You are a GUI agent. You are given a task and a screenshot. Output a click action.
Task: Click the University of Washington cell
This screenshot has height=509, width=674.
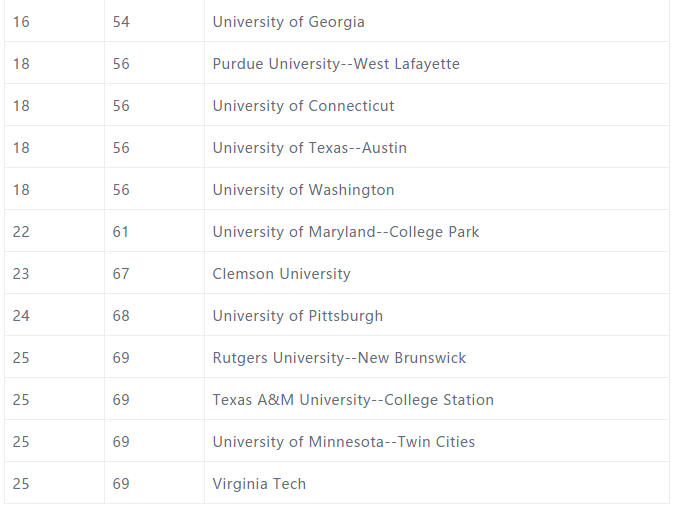tap(437, 190)
